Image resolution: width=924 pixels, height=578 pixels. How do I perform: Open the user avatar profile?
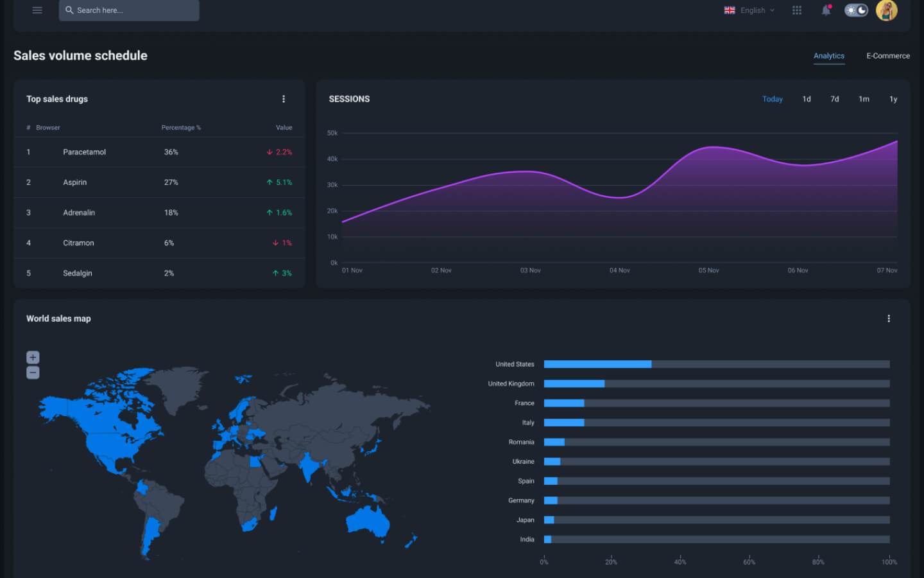[887, 10]
